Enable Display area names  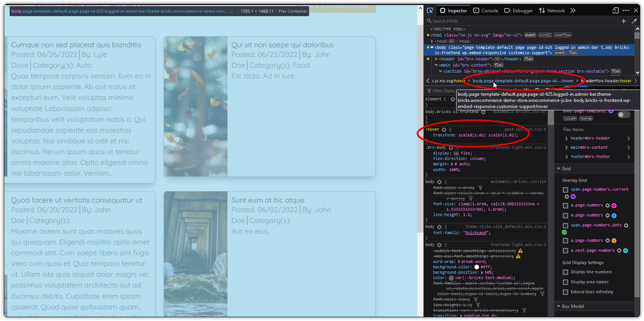pos(565,282)
